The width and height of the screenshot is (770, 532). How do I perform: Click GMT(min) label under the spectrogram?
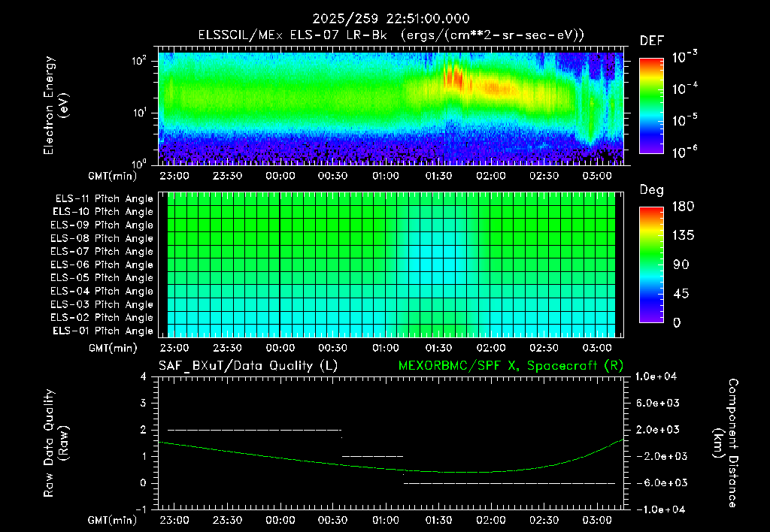click(112, 176)
